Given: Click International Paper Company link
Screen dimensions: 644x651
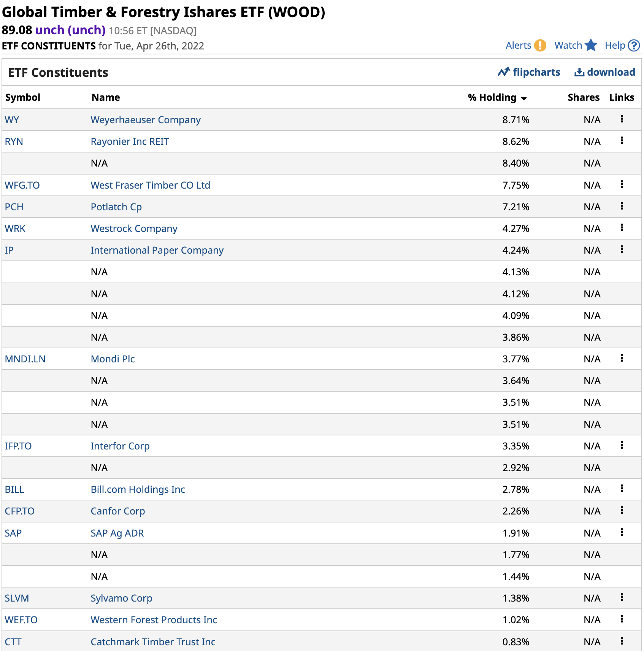Looking at the screenshot, I should pos(157,250).
